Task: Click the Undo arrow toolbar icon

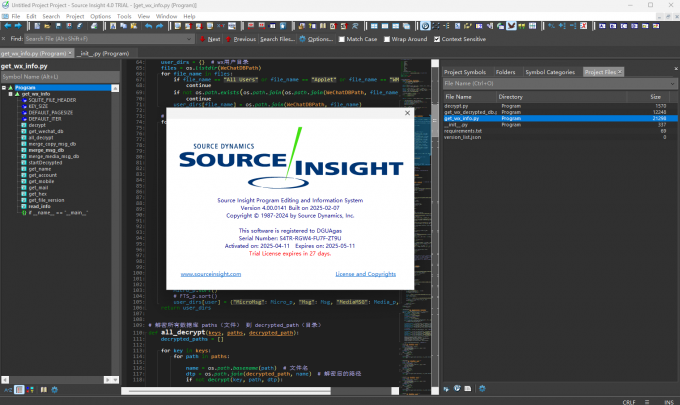Action: 149,26
